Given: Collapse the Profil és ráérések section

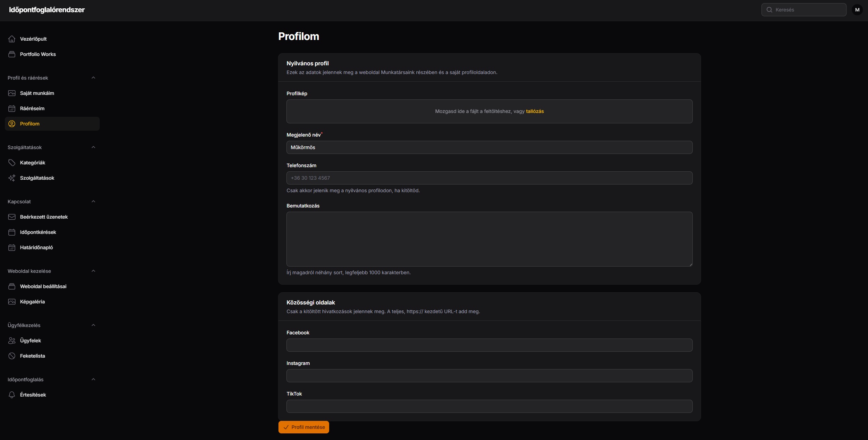Looking at the screenshot, I should click(x=93, y=78).
